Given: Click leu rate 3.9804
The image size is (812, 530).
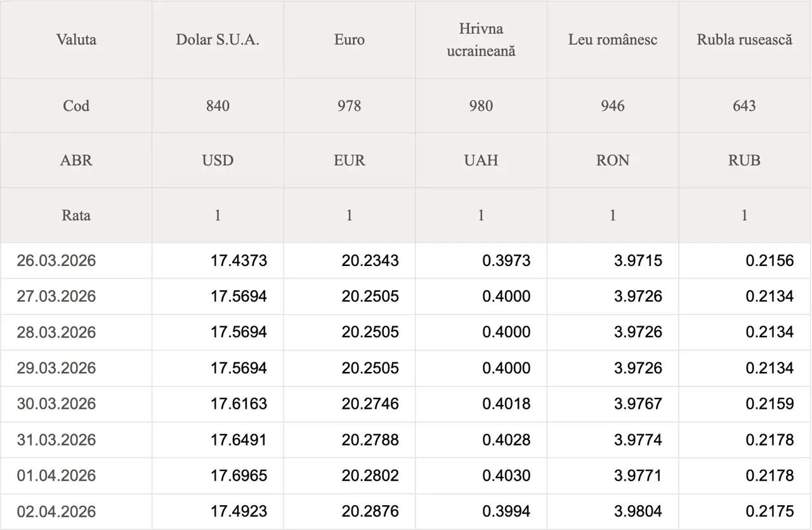Looking at the screenshot, I should (638, 512).
